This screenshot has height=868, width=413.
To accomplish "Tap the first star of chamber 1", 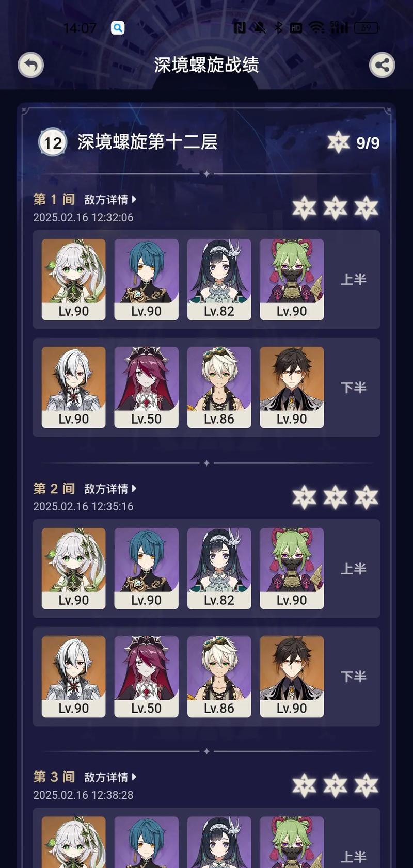I will 304,208.
